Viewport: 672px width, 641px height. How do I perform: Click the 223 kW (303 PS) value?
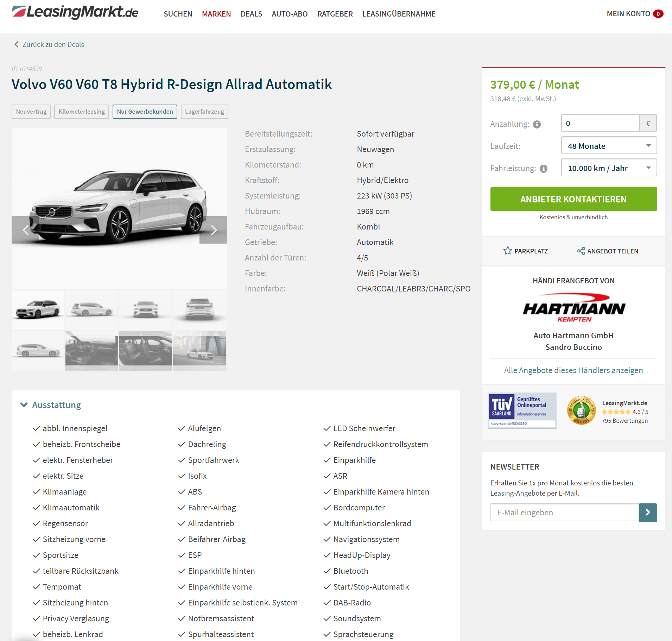384,196
